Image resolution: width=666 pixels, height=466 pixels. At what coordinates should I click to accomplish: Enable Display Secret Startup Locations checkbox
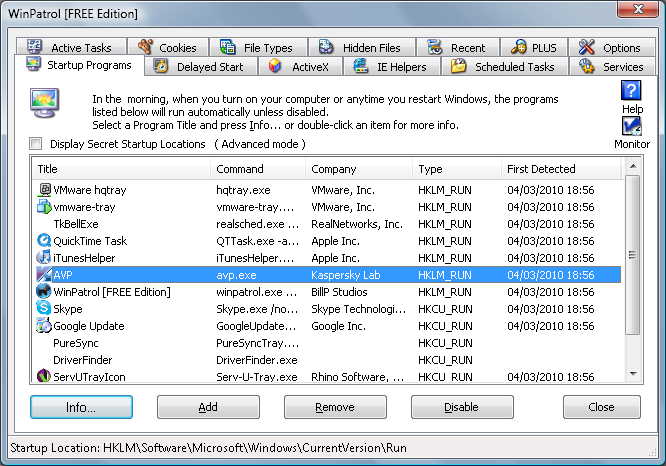pos(36,144)
